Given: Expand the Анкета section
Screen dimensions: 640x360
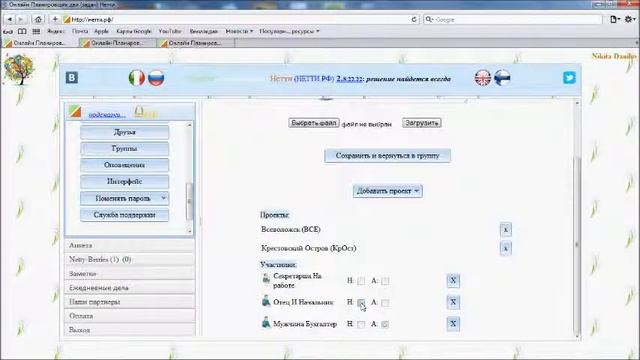Looking at the screenshot, I should [x=129, y=245].
